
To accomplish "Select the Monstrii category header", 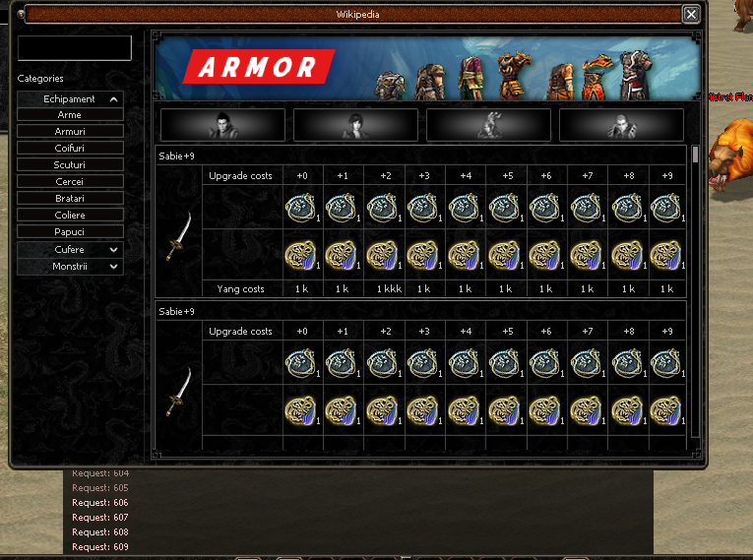I will (x=70, y=267).
